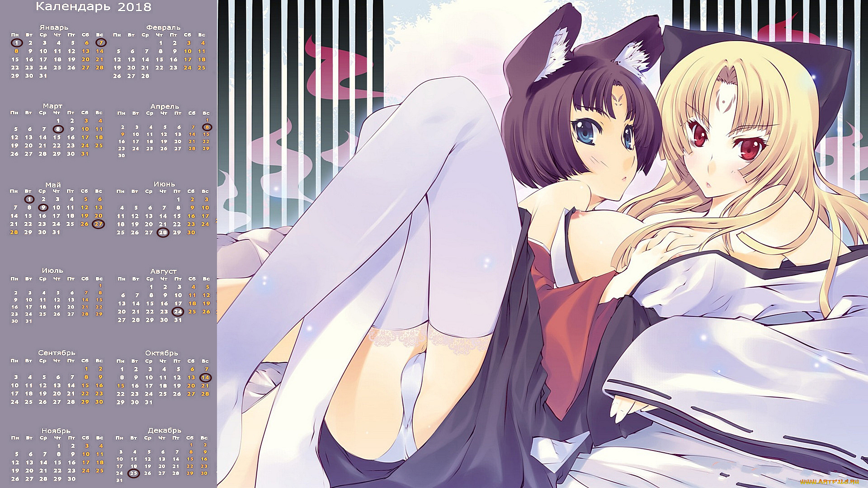The image size is (868, 488).
Task: Select circled date 27 in Май
Action: coord(98,224)
